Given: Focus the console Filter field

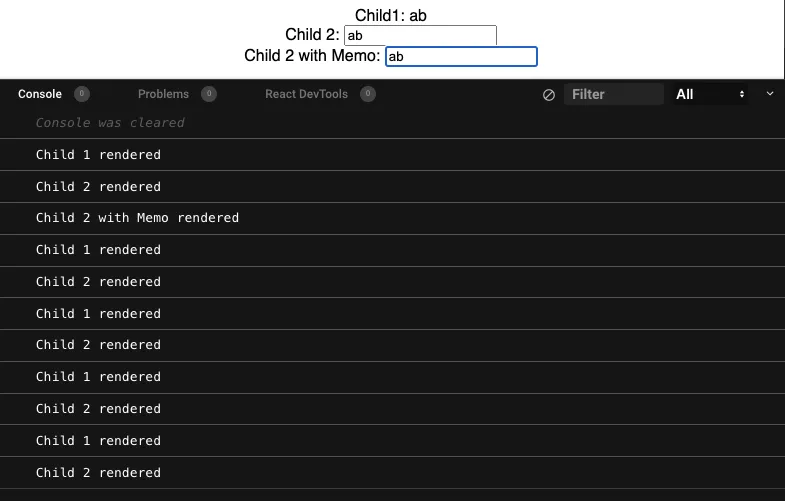Looking at the screenshot, I should [613, 94].
